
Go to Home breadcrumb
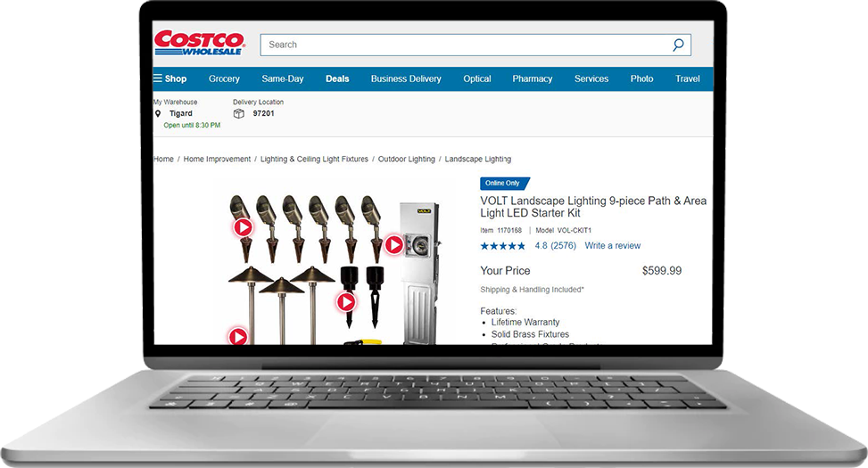pos(164,159)
